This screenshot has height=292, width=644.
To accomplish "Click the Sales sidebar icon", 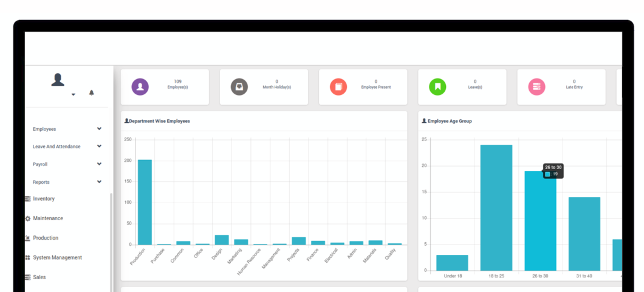I will point(27,277).
